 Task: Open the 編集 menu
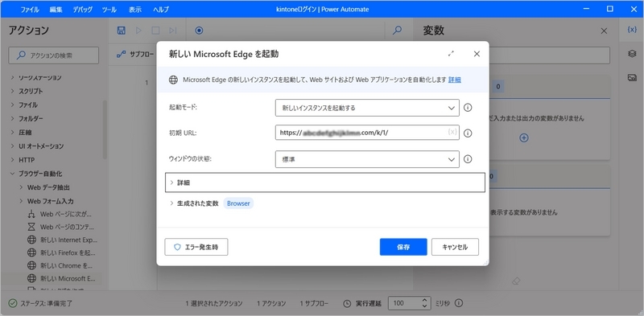[x=56, y=9]
